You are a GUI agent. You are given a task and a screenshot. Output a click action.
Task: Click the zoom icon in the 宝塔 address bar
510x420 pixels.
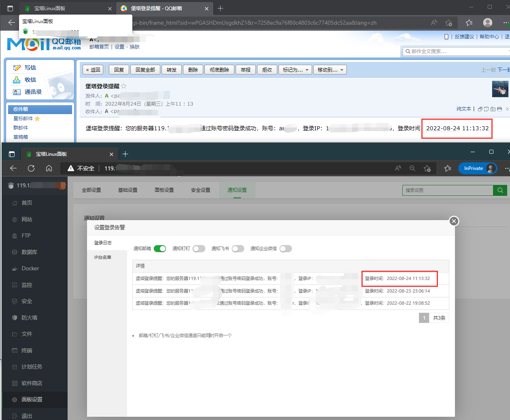click(x=412, y=168)
